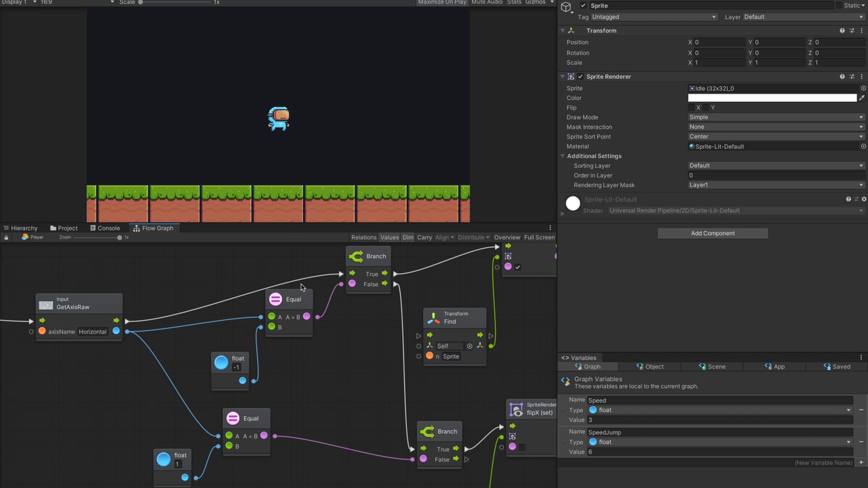Screen dimensions: 868x488
Task: Open the Tag dropdown showing Untagged
Action: tap(654, 17)
